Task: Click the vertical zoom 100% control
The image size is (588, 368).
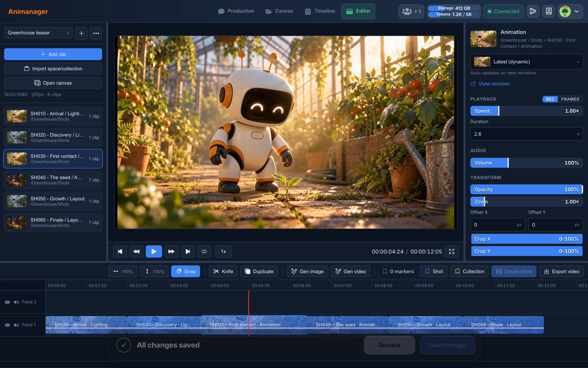Action: 154,271
